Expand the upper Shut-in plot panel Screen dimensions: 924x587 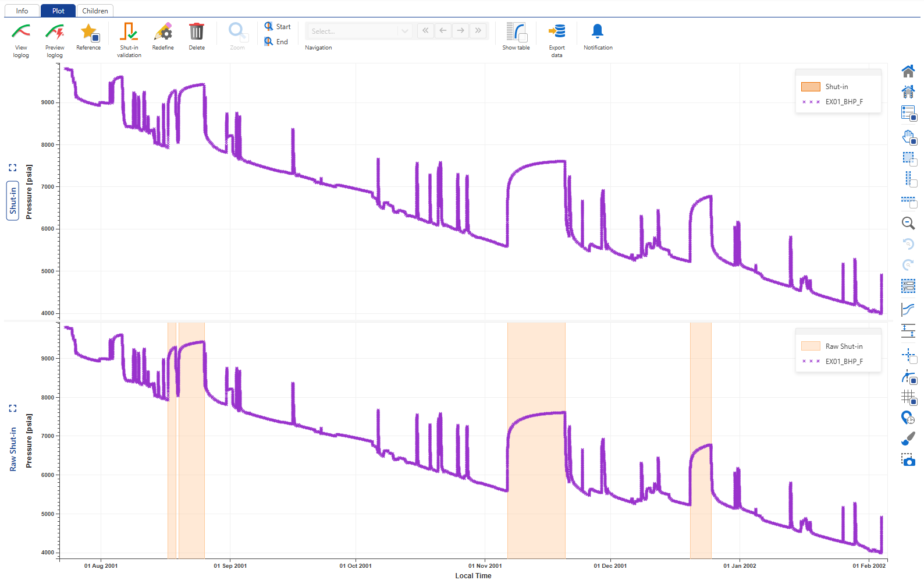(13, 168)
